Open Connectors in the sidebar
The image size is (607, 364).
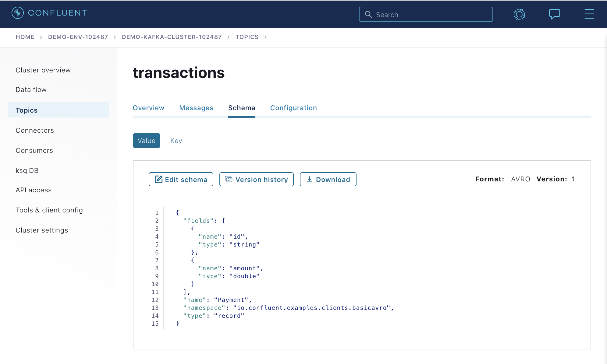(x=35, y=131)
